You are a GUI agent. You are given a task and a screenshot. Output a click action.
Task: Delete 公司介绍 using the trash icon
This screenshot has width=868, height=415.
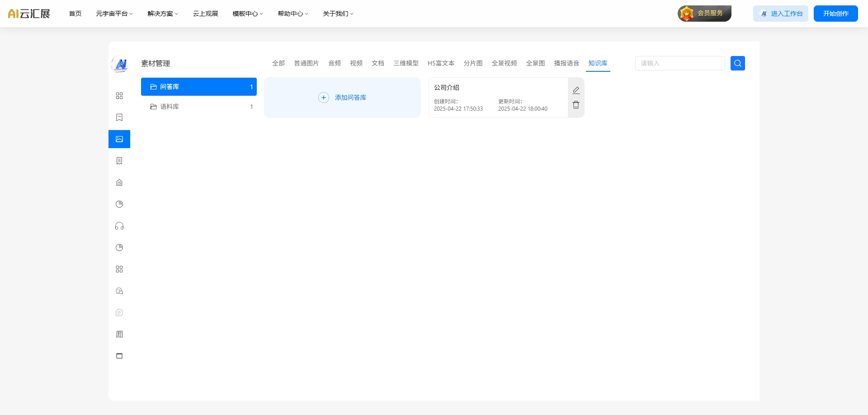576,105
